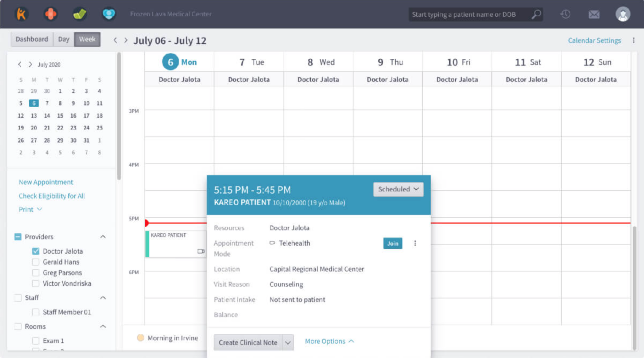The width and height of the screenshot is (644, 358).
Task: Open the Dashboard tab
Action: [x=31, y=39]
